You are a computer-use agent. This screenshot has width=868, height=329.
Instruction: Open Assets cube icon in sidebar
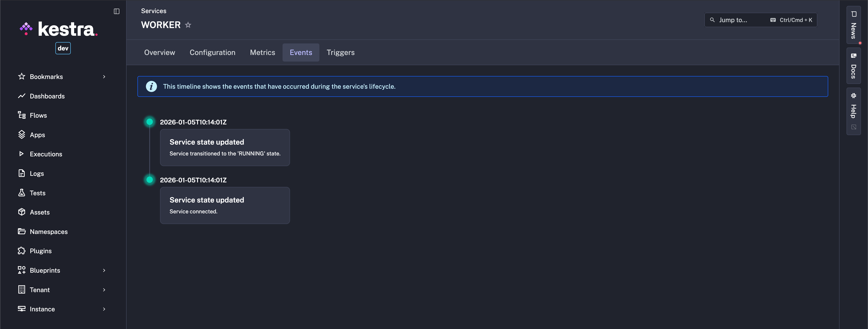(21, 212)
